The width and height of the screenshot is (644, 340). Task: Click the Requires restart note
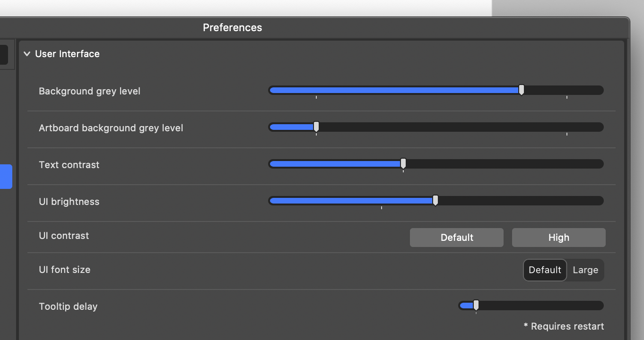pyautogui.click(x=564, y=326)
